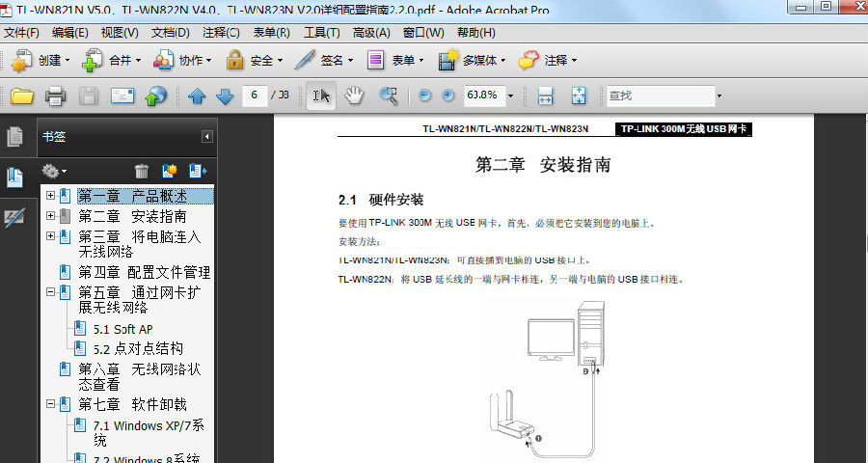Open the 合并 toolbar dropdown
Viewport: 868px width, 463px height.
coord(111,61)
